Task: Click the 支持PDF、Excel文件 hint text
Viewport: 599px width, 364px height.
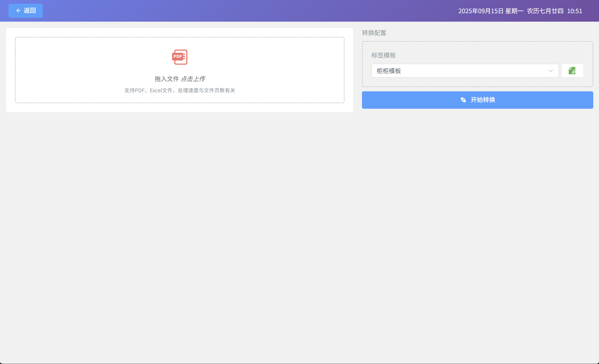Action: [x=180, y=90]
